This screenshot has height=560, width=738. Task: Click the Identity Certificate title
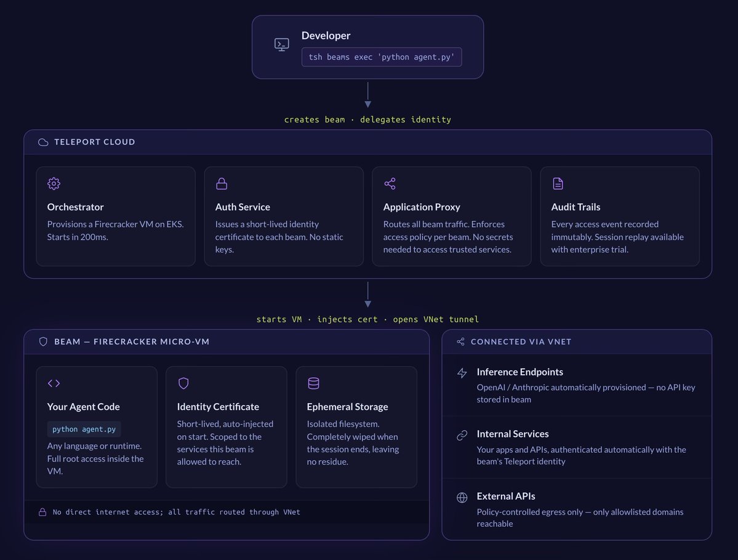(218, 407)
